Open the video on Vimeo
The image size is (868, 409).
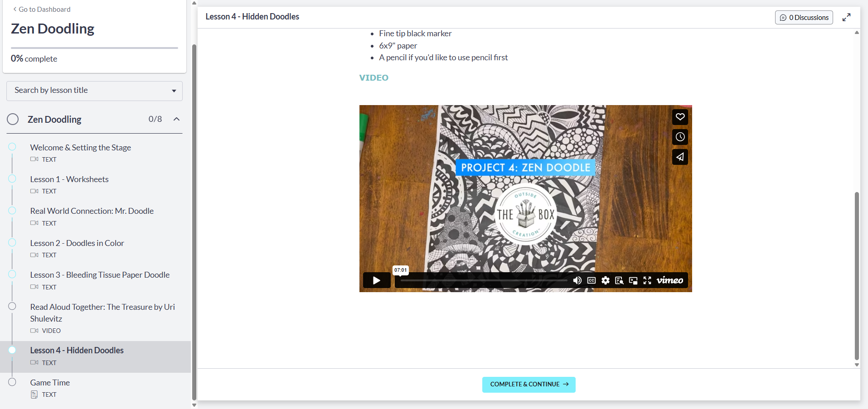[x=669, y=280]
